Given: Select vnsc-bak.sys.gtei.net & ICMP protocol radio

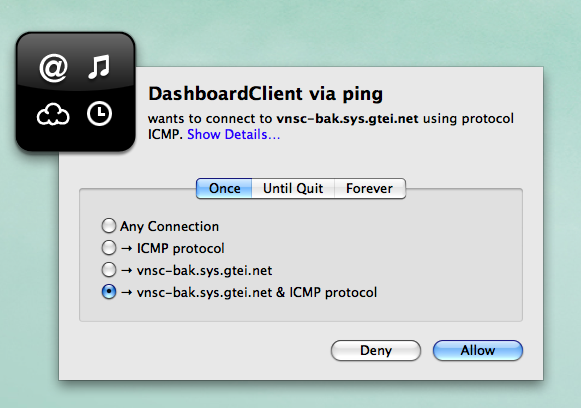Looking at the screenshot, I should point(109,292).
